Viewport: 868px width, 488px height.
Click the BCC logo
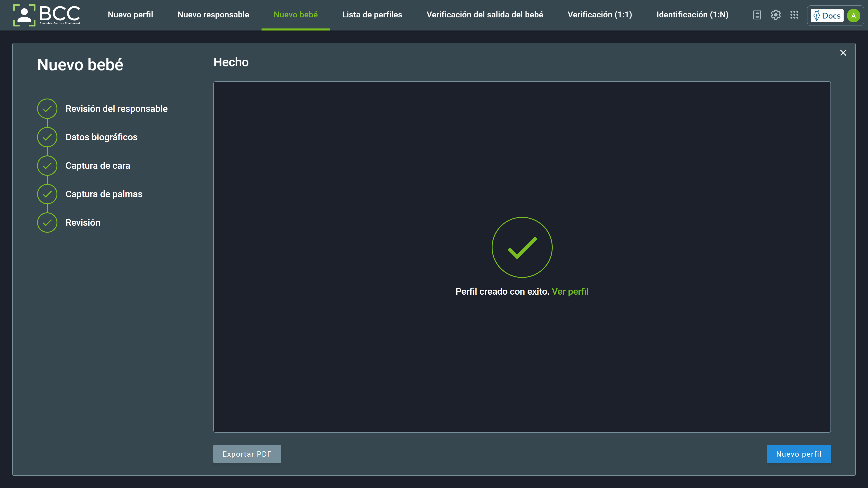click(47, 15)
